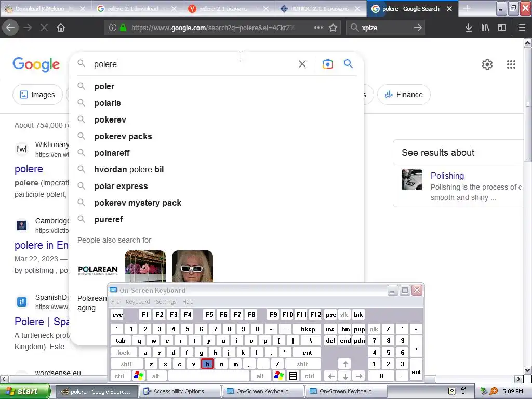Close the 'polere - Google Search' tab

[449, 9]
